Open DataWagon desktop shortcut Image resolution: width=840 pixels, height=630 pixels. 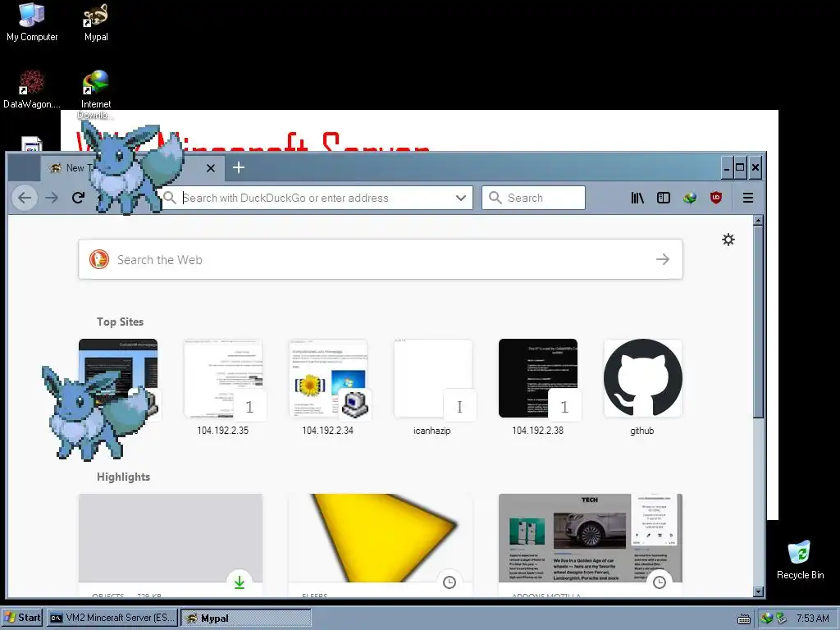coord(32,89)
